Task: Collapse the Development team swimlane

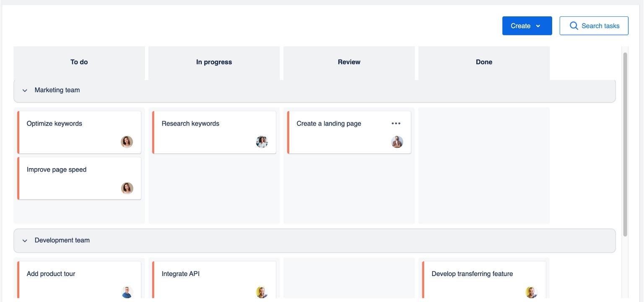Action: (24, 240)
